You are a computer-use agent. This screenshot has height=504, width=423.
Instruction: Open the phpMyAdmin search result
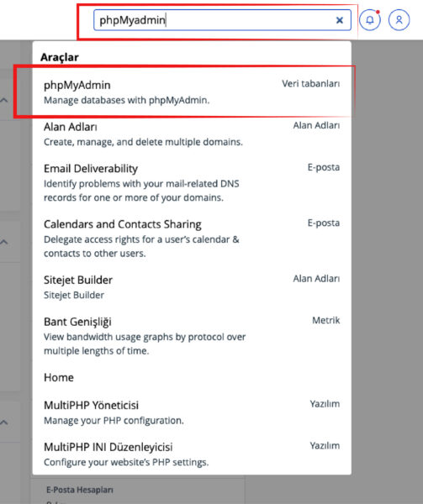click(192, 92)
